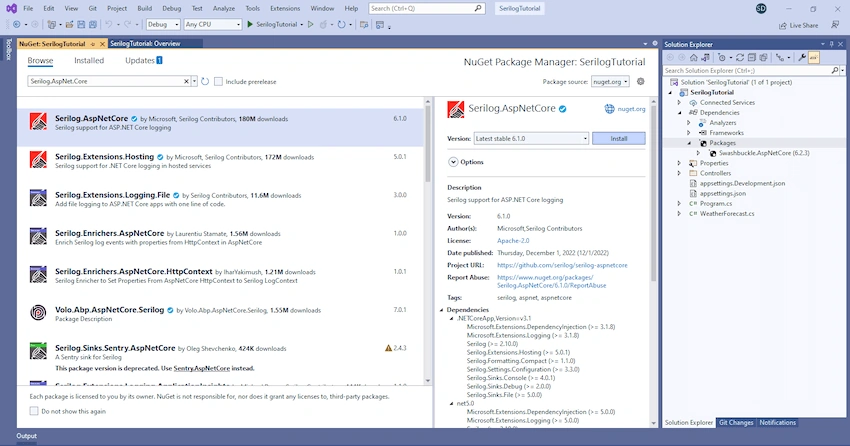
Task: Click the Live Share icon
Action: (x=782, y=25)
